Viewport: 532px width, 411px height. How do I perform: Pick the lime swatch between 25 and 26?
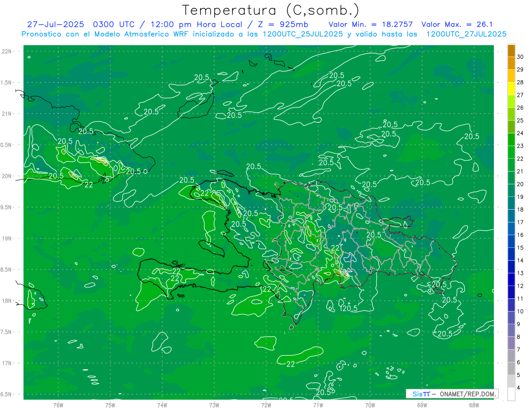point(511,114)
